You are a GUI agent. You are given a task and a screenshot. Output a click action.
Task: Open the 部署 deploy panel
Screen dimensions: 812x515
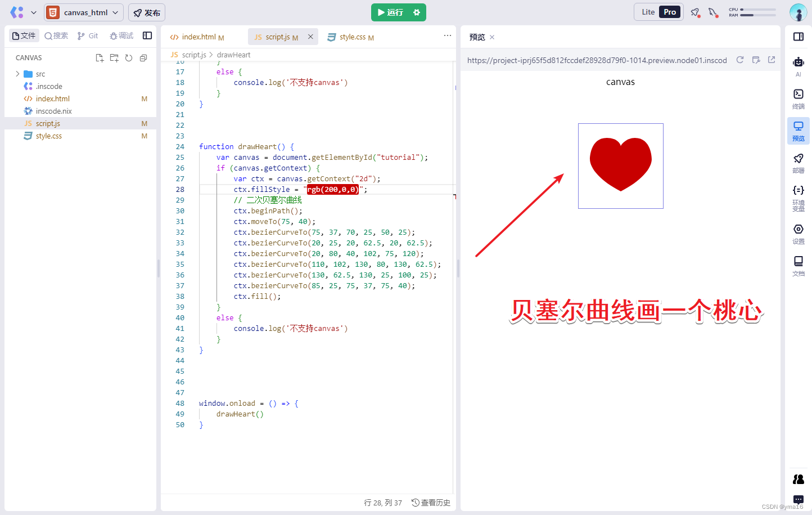tap(799, 163)
